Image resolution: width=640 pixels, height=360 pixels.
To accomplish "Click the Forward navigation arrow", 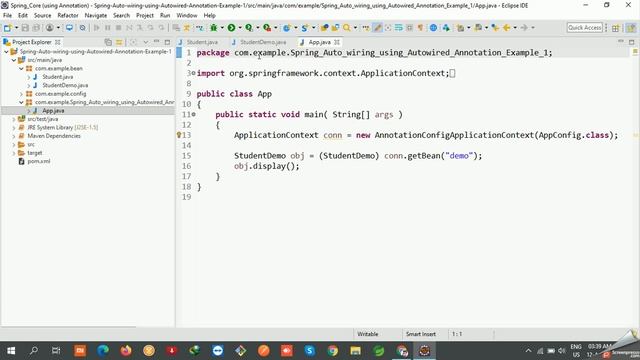I will coord(524,28).
